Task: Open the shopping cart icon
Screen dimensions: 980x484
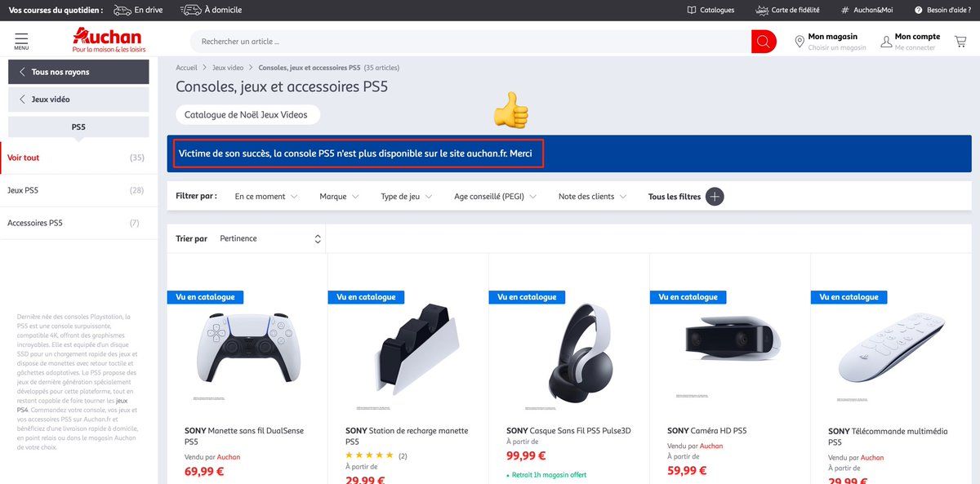Action: [x=960, y=42]
